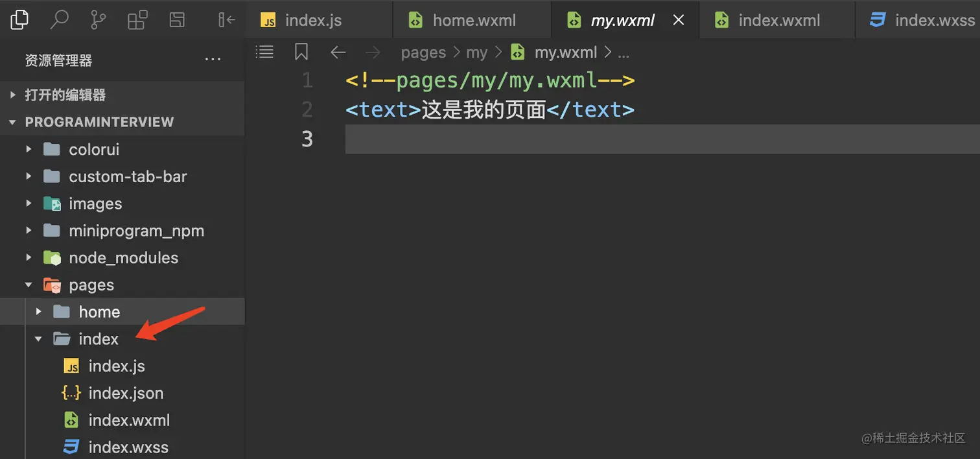Click the JS file icon beside index.js

71,366
